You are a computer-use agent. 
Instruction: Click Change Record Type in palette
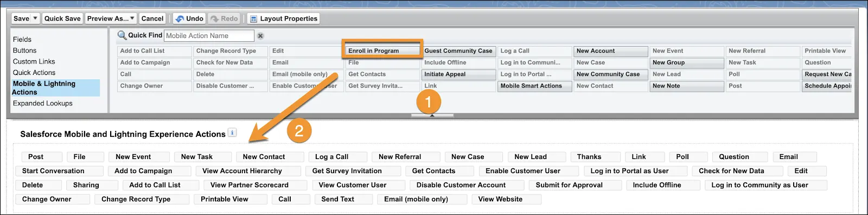point(231,51)
